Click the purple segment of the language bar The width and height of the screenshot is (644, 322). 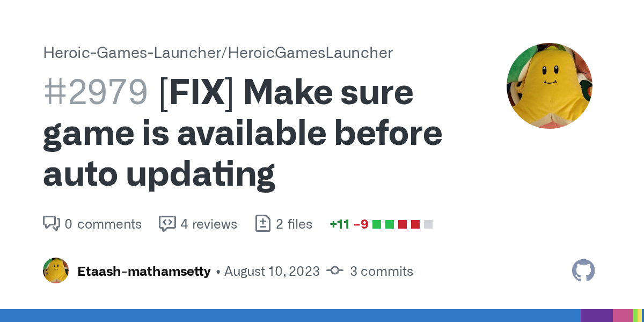[x=596, y=316]
